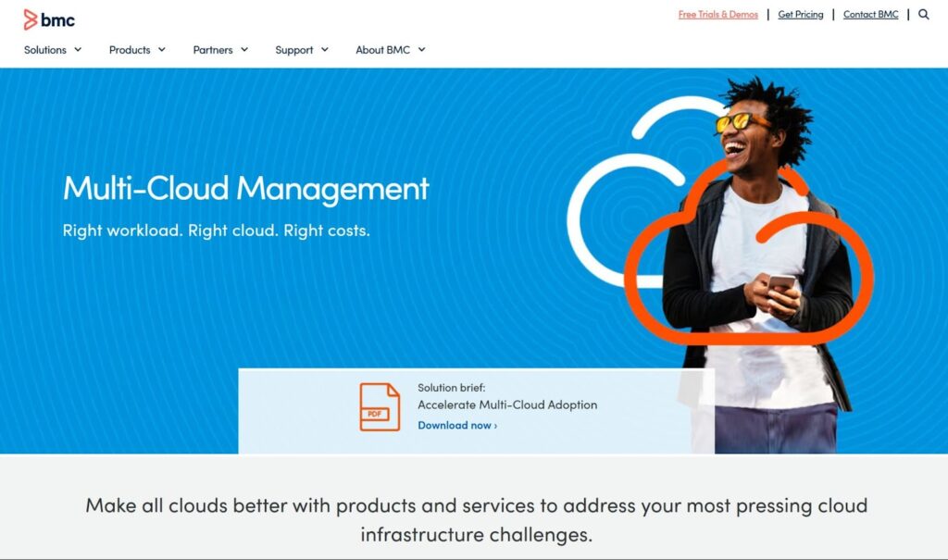Expand the About BMC chevron
Screen dimensions: 948x560
(x=421, y=50)
